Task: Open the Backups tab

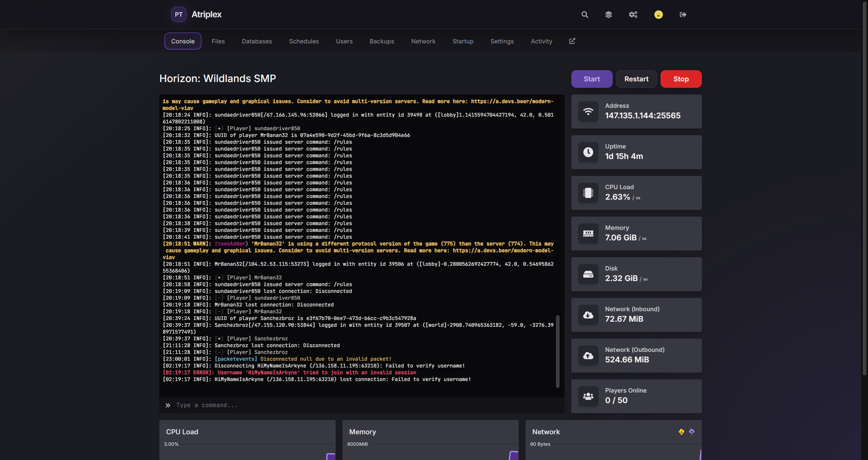Action: tap(382, 41)
